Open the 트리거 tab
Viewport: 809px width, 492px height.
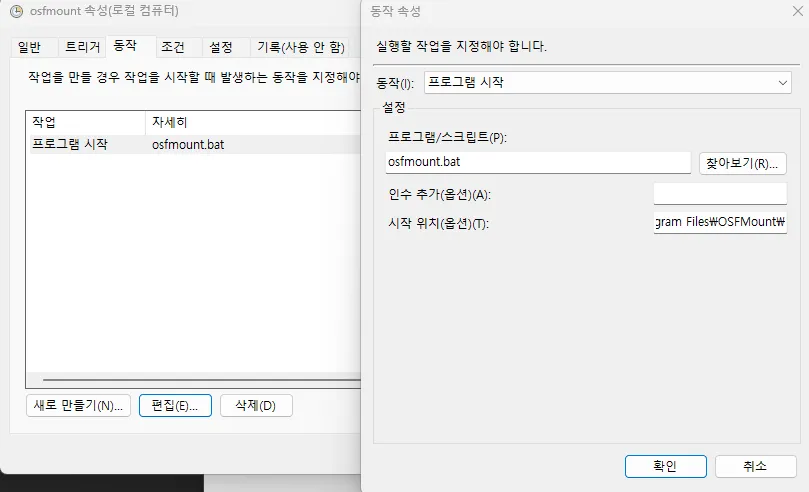point(82,47)
